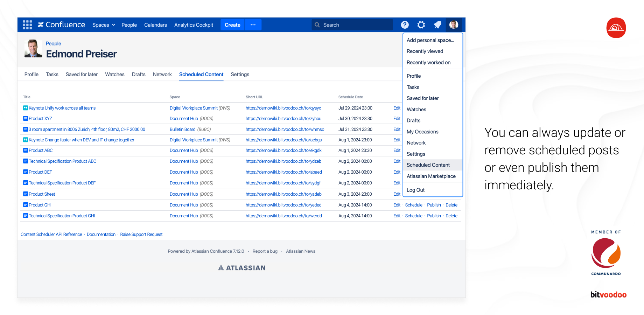
Task: Click the page icon beside Product Sheet
Action: [x=26, y=194]
